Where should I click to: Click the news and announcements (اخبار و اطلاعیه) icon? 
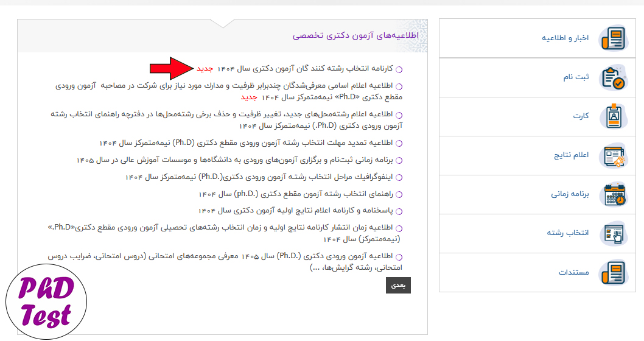point(613,38)
